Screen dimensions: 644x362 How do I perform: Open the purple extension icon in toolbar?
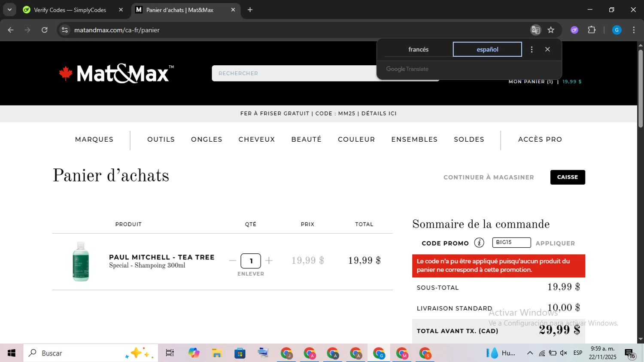pos(574,30)
